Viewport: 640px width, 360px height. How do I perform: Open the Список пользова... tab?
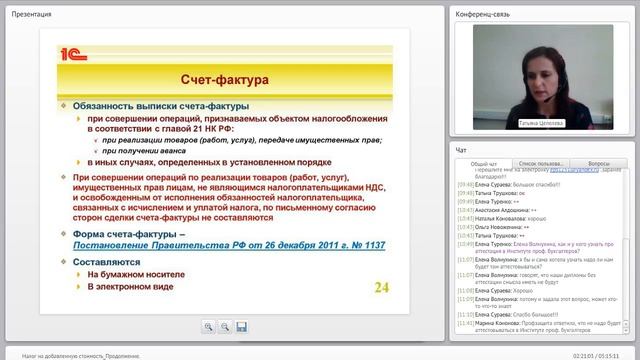coord(541,164)
